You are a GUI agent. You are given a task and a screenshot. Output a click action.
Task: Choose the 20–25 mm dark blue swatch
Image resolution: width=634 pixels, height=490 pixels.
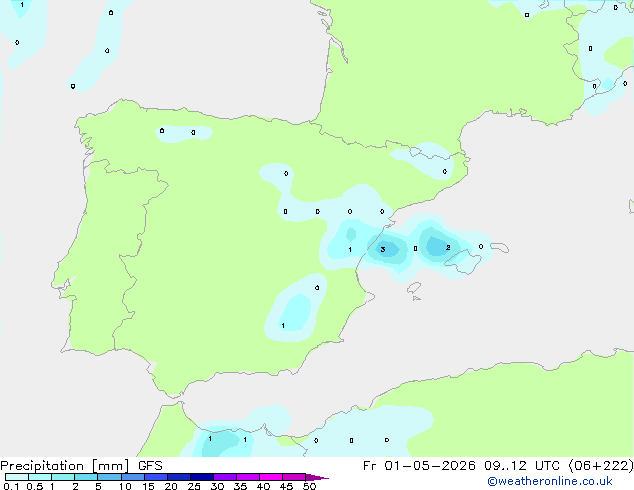click(x=178, y=477)
